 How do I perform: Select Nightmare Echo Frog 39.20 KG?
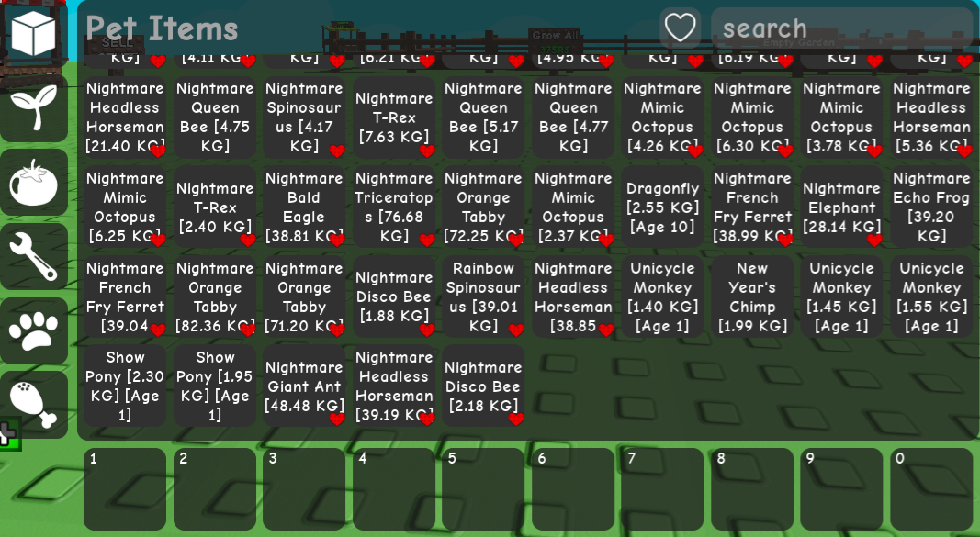pos(931,207)
